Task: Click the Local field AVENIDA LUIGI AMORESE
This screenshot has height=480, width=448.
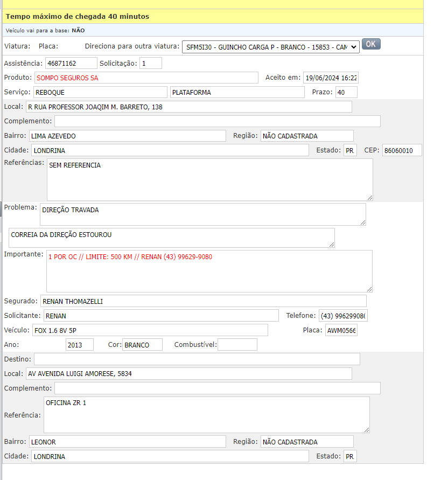Action: [189, 374]
